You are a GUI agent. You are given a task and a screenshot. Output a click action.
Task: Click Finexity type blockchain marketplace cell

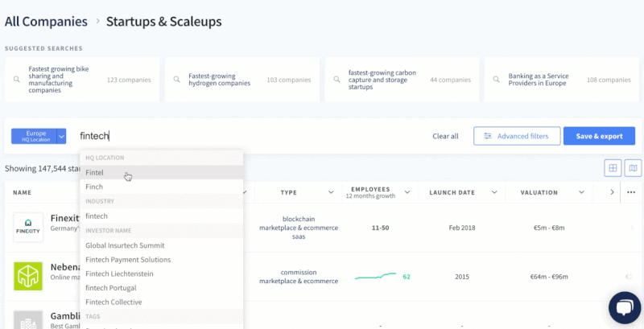click(x=299, y=228)
